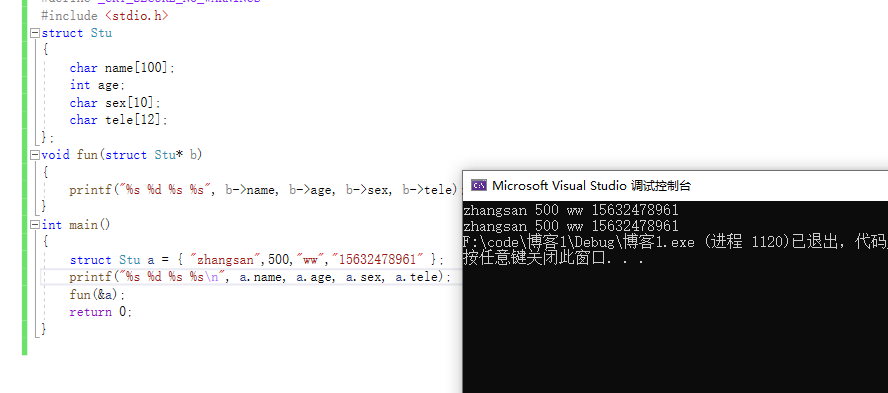Collapse the void fun function block

(35, 155)
